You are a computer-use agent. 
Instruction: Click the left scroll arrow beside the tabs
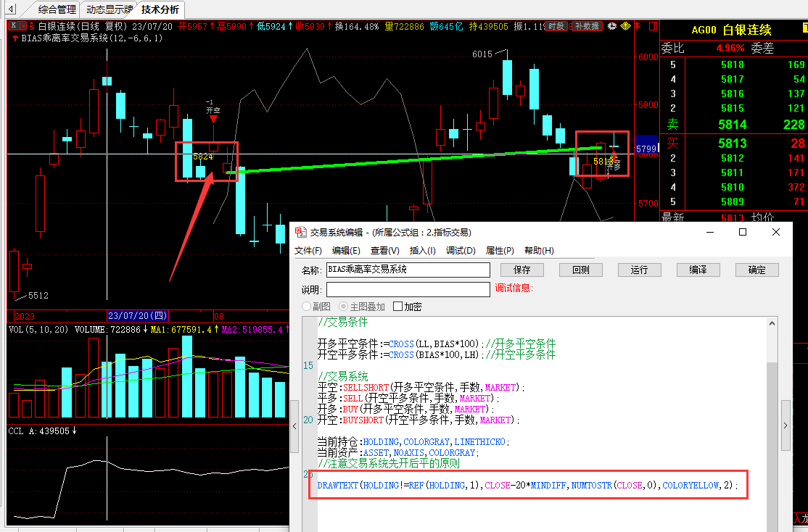click(x=12, y=9)
